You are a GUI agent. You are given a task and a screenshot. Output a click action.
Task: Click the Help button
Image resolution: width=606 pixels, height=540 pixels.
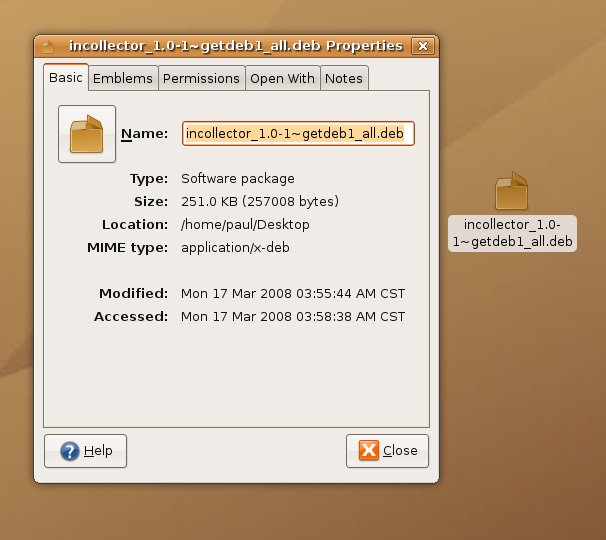(x=85, y=451)
